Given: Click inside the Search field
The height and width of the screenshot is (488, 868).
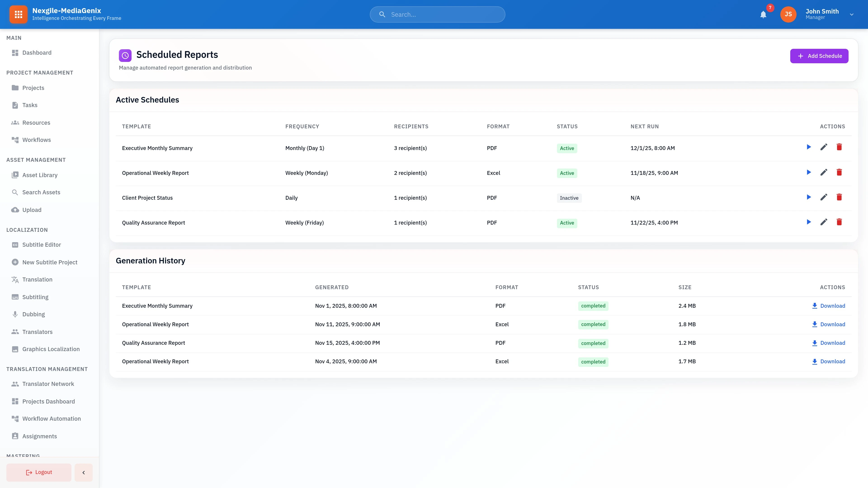Looking at the screenshot, I should click(x=437, y=14).
